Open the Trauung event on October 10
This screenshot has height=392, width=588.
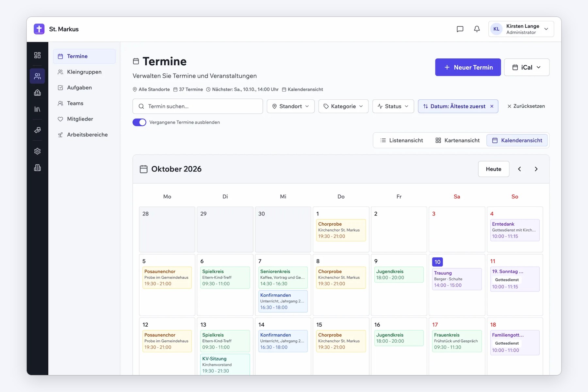457,279
